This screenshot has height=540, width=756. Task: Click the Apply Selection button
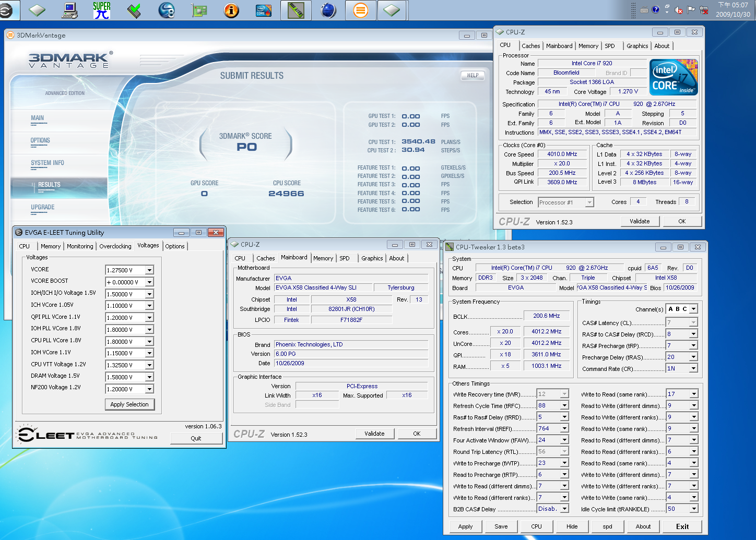(129, 404)
